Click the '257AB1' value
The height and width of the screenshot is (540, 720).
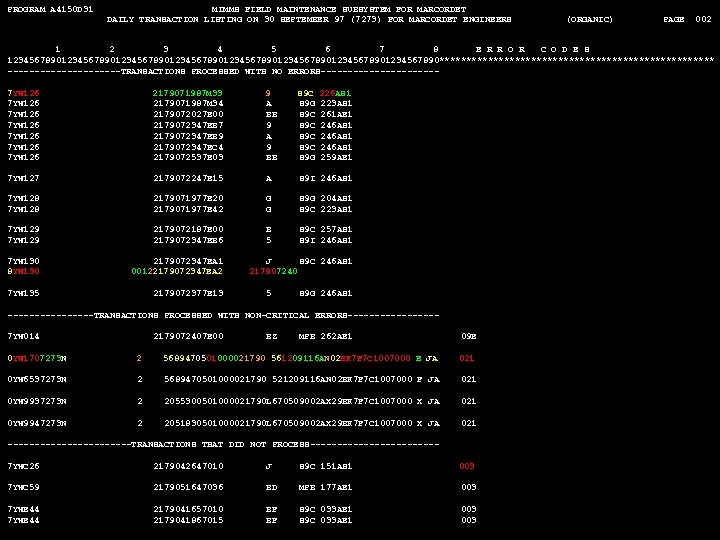click(x=336, y=229)
